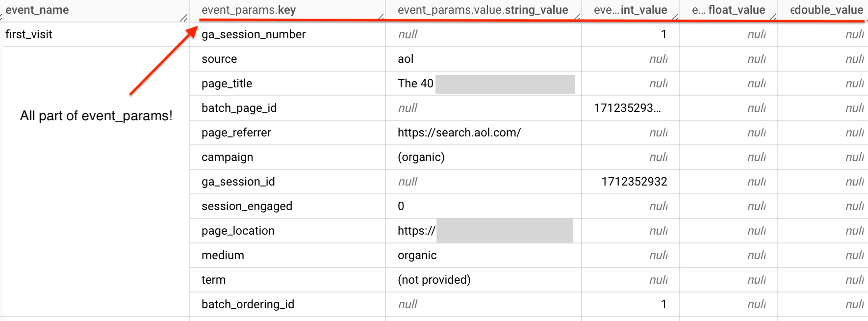Image resolution: width=868 pixels, height=321 pixels.
Task: Select the event_params.key column header
Action: (249, 10)
